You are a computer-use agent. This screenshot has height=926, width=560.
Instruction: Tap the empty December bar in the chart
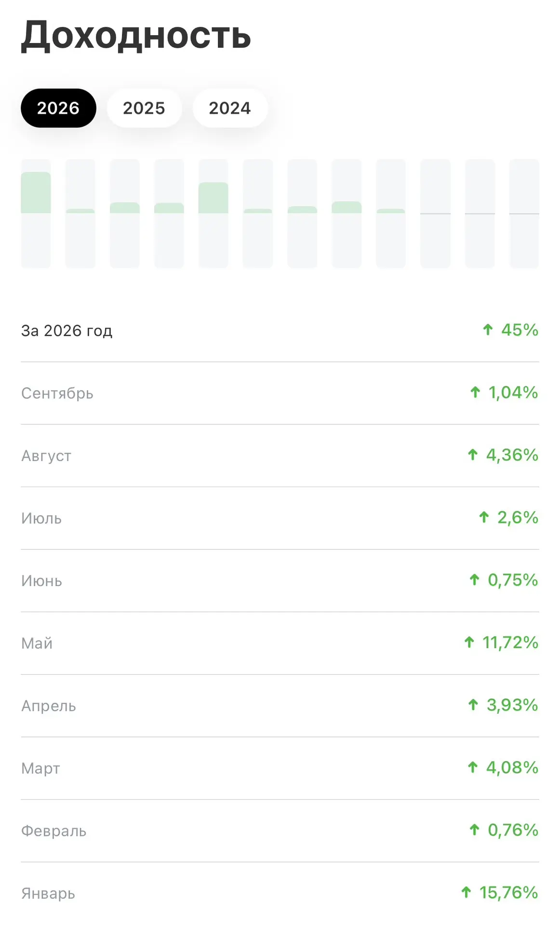524,213
